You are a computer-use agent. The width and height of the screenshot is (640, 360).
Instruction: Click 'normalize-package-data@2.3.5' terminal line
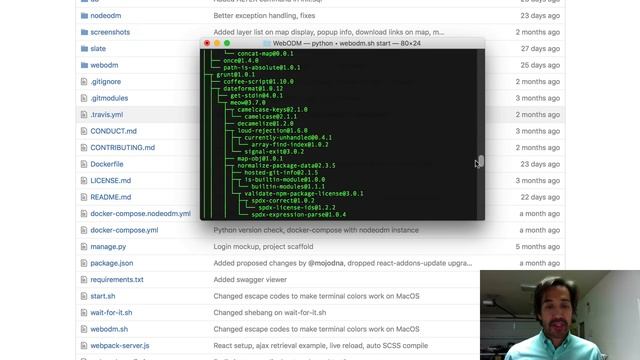[286, 166]
